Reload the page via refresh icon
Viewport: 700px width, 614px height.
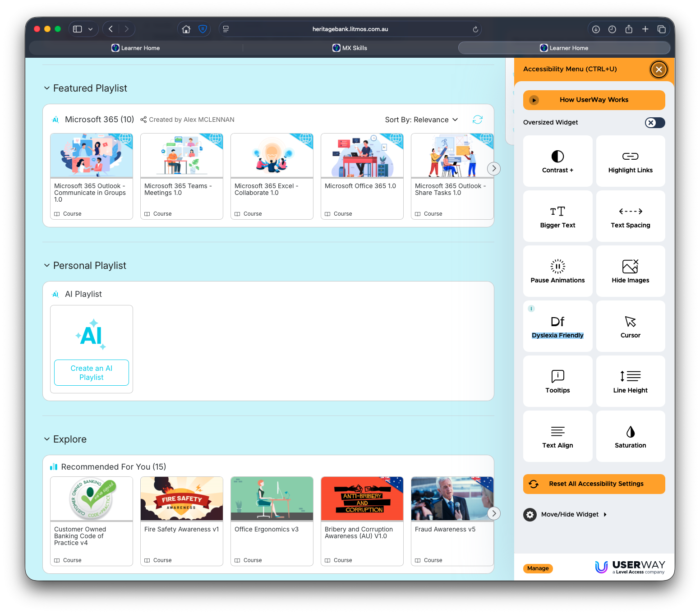pyautogui.click(x=475, y=29)
